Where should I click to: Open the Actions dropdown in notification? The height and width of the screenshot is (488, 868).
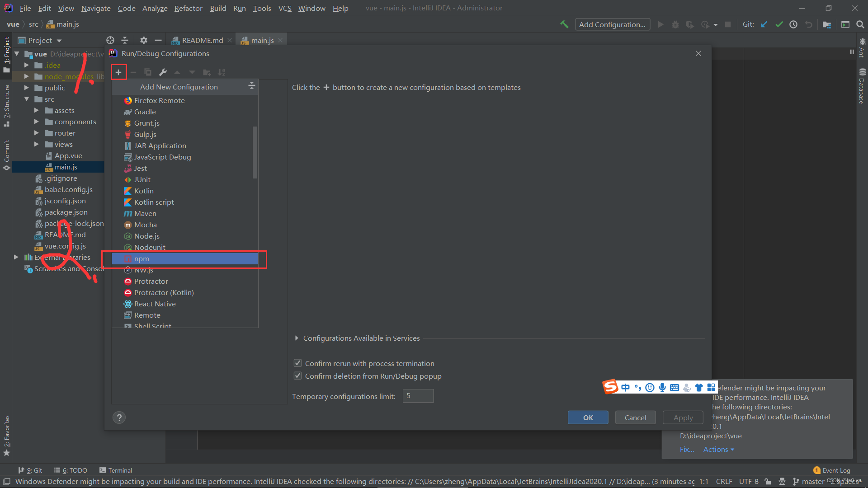point(718,449)
